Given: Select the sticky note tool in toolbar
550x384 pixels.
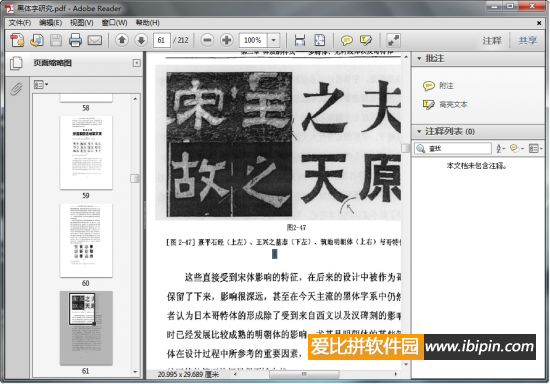Looking at the screenshot, I should (x=347, y=40).
